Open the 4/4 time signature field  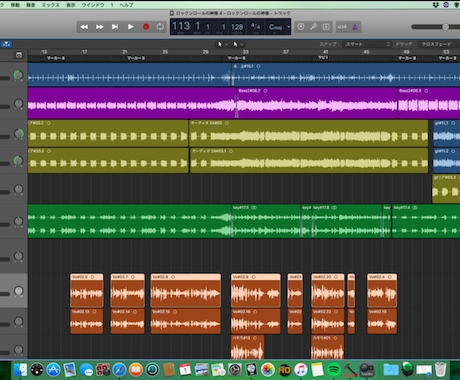(255, 26)
